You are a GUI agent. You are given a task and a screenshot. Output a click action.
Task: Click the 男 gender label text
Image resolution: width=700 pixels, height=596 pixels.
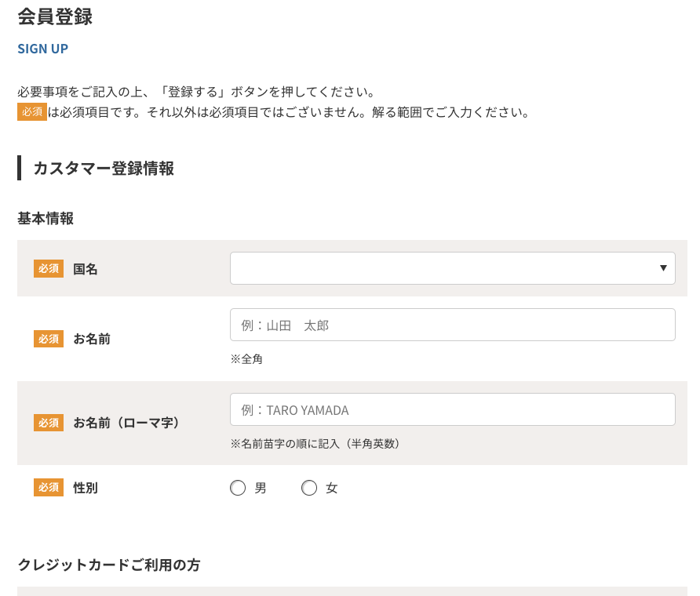pyautogui.click(x=261, y=489)
